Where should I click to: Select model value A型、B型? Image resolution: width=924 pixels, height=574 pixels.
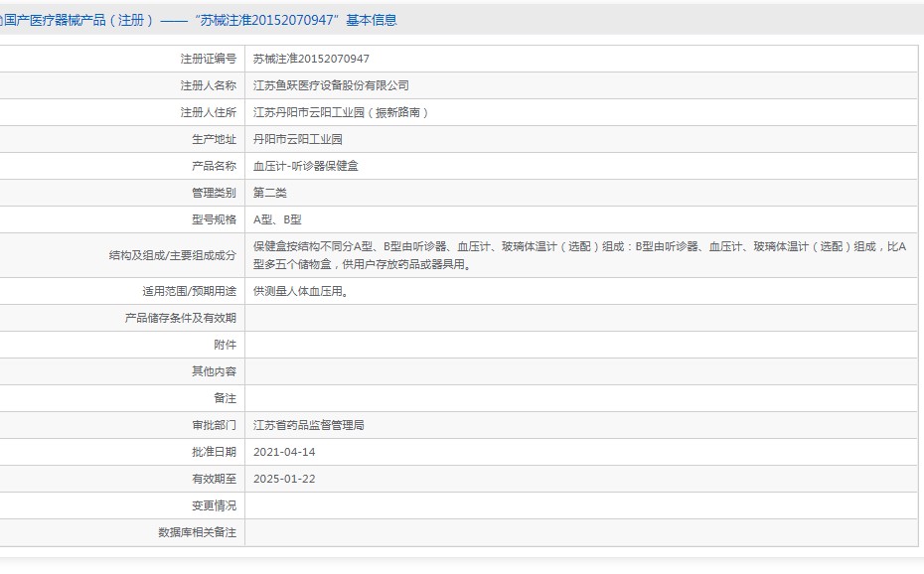[x=277, y=219]
